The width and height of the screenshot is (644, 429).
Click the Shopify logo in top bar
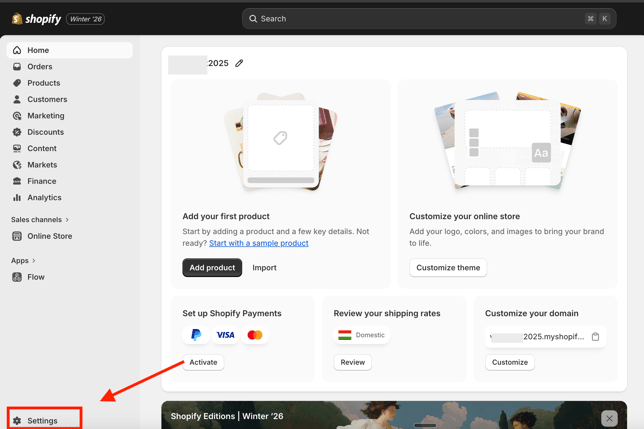[35, 18]
